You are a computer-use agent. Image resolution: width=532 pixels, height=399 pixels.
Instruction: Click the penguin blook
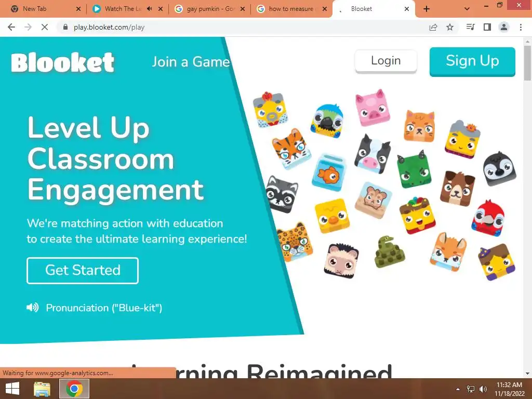pyautogui.click(x=499, y=169)
